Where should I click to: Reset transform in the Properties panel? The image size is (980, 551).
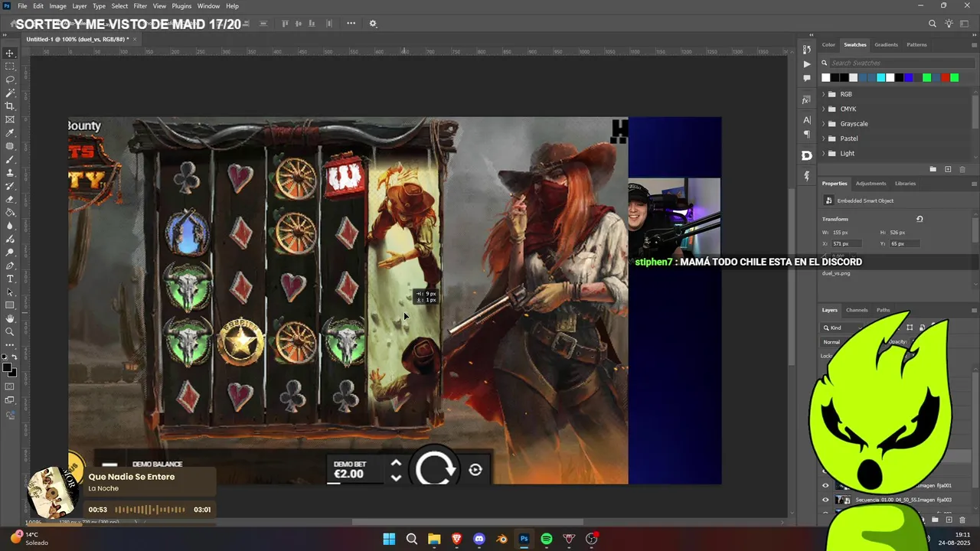(920, 219)
